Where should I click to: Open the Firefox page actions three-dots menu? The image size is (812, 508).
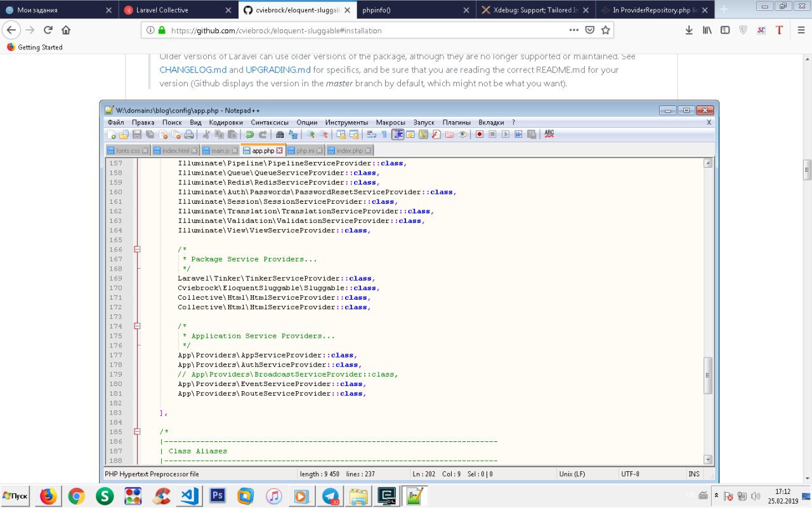coord(573,30)
